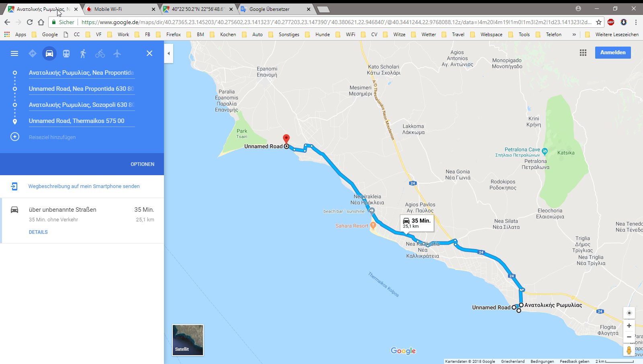Open Weitere Lesezeichen folder
The image size is (643, 364).
(612, 35)
